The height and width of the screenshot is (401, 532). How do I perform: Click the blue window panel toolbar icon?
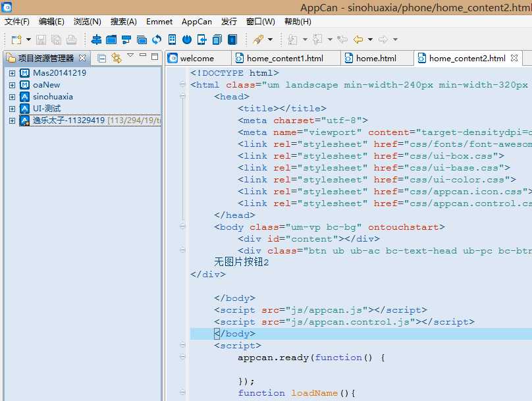(111, 40)
